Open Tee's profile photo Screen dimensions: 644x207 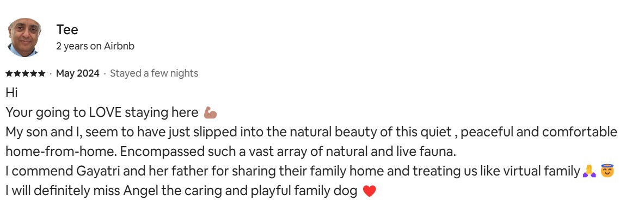[x=25, y=37]
